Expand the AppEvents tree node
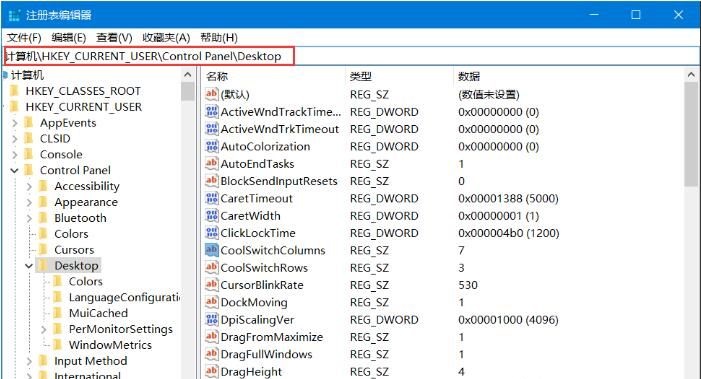701x379 pixels. pyautogui.click(x=15, y=123)
